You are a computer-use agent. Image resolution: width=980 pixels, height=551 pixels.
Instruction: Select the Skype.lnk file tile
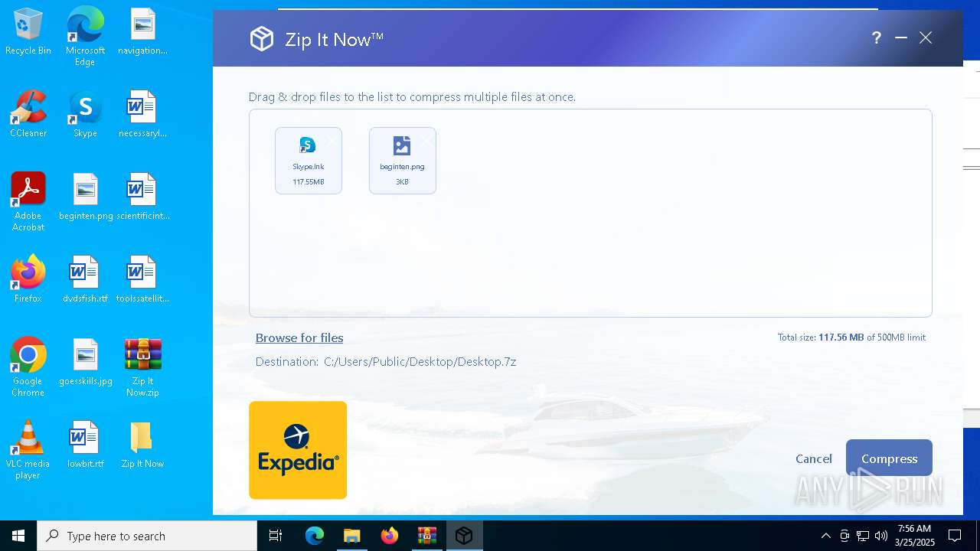click(x=309, y=161)
